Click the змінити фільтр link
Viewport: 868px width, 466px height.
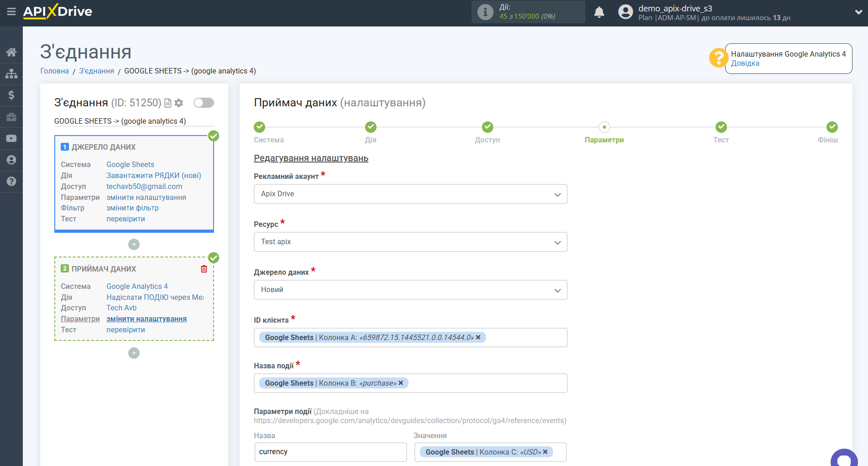click(132, 208)
